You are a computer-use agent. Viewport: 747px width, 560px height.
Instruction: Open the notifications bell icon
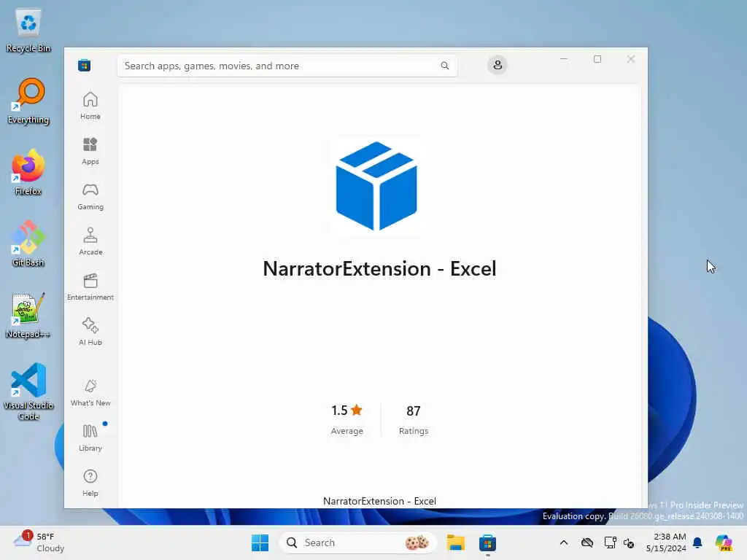click(x=697, y=542)
